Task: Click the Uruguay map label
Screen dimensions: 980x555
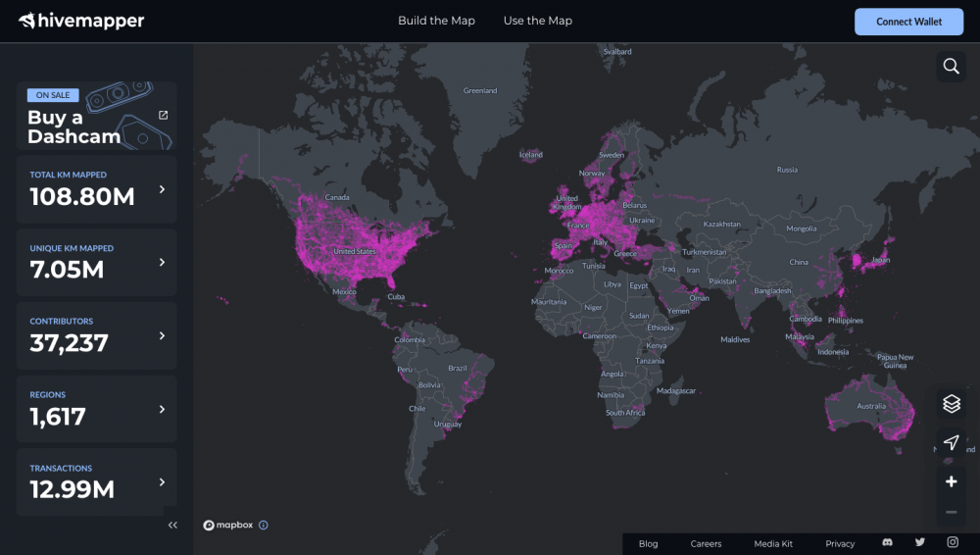Action: (448, 424)
